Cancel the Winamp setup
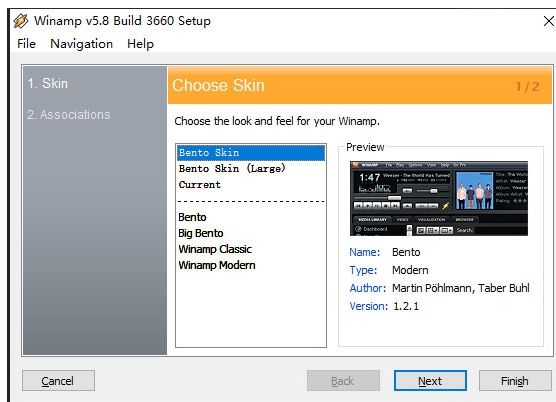 point(58,381)
